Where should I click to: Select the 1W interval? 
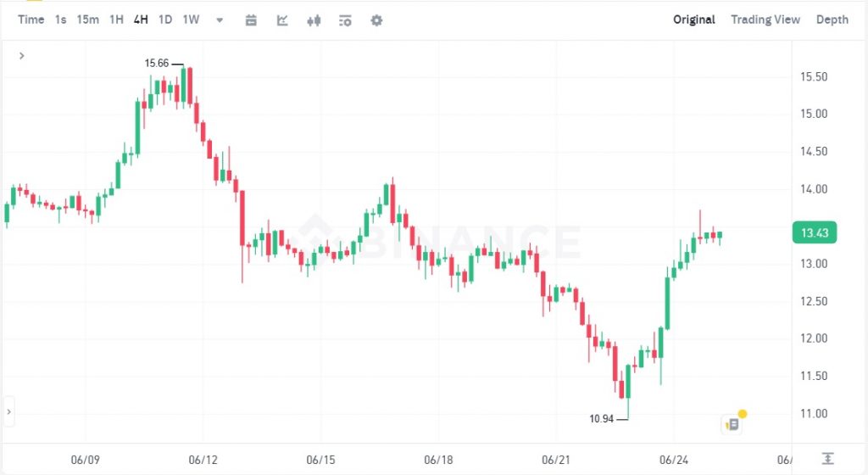[192, 20]
